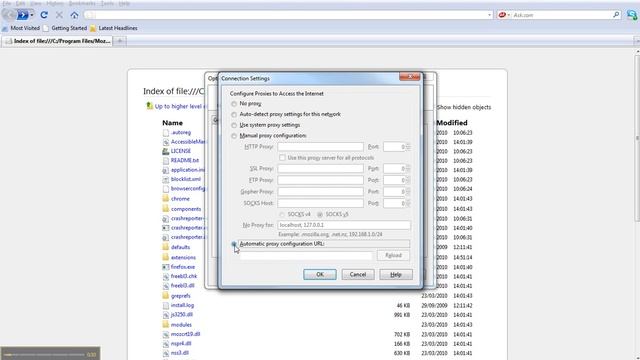Click the Automatic proxy configuration URL field
The image size is (640, 360).
(306, 256)
